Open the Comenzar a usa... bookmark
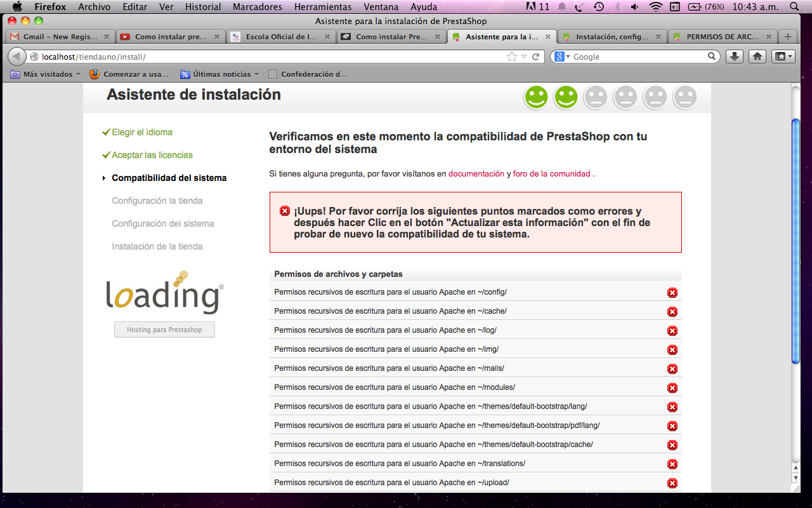The width and height of the screenshot is (812, 508). pos(129,74)
